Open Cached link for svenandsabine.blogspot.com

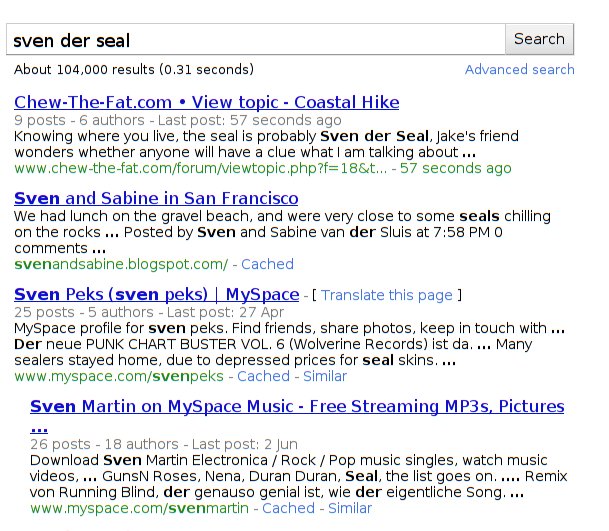tap(267, 264)
